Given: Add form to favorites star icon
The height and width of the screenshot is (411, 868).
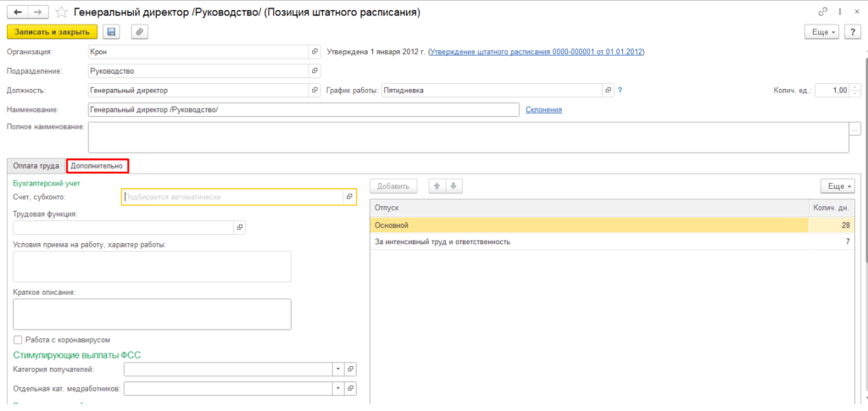Looking at the screenshot, I should (x=62, y=12).
